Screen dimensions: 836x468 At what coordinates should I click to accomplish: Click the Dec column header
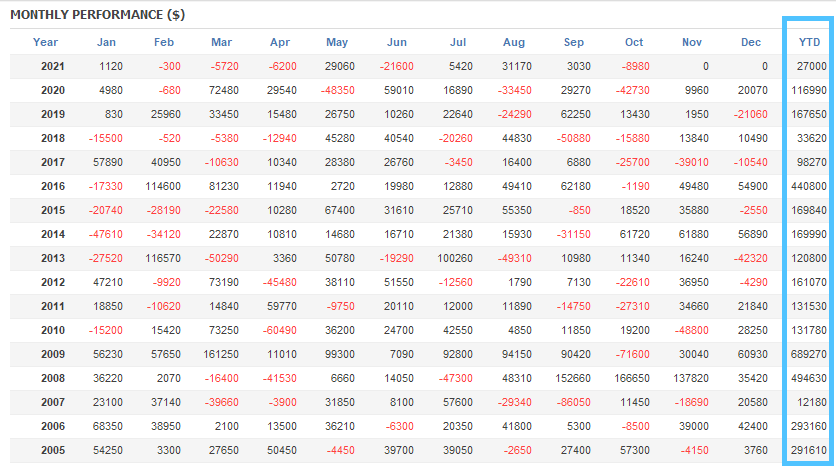pos(751,42)
